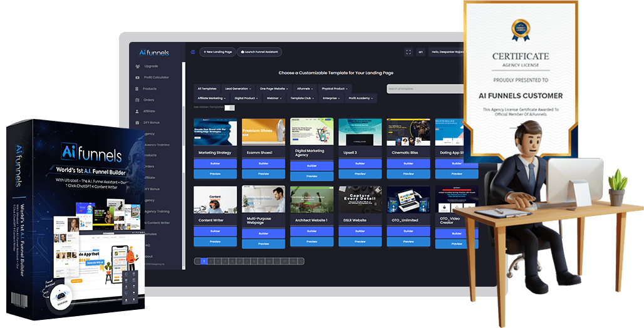Expand the AiFunnels category dropdown
Image resolution: width=644 pixels, height=328 pixels.
pos(305,89)
